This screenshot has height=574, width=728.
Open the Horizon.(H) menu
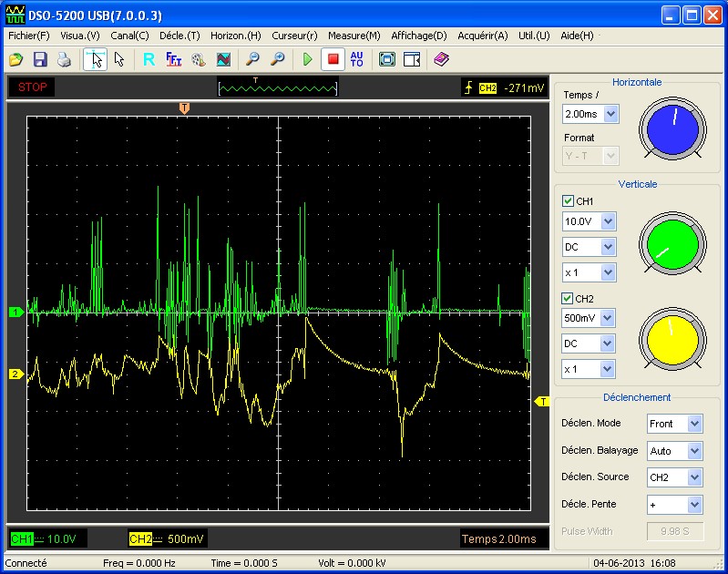(x=236, y=36)
